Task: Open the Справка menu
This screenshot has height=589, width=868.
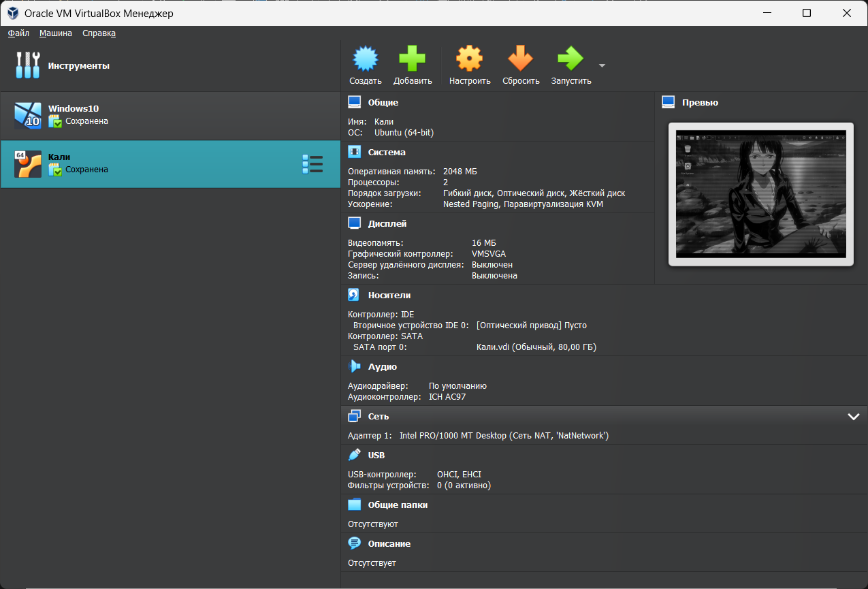Action: pos(99,33)
